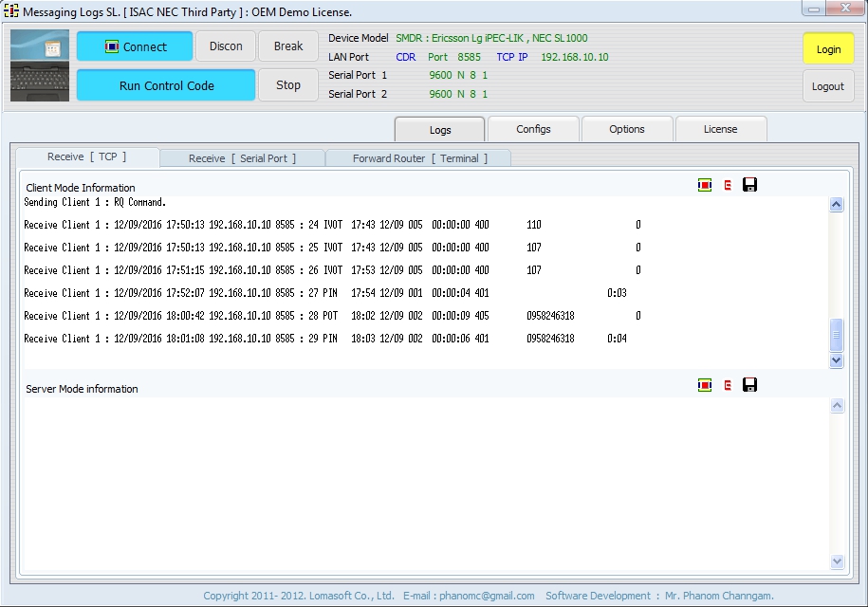This screenshot has width=868, height=607.
Task: Click the laptop image thumbnail
Action: (40, 65)
